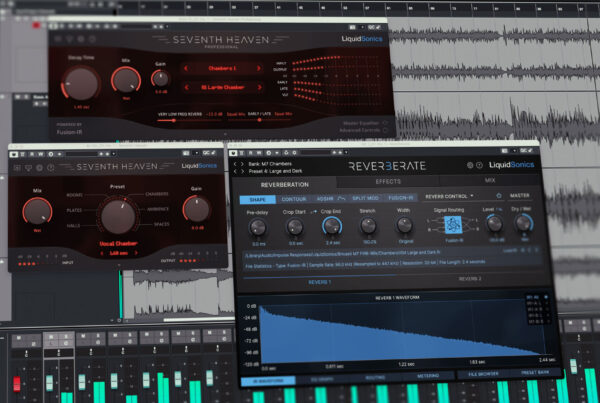Toggle Write automation W in small Seventh Heaven toolbar
The height and width of the screenshot is (403, 600).
coord(41,154)
